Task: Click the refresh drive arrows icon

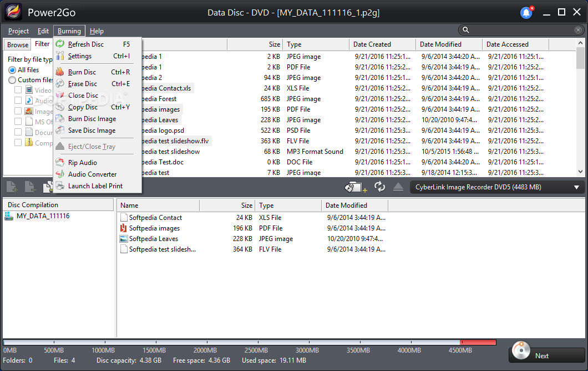Action: click(379, 186)
